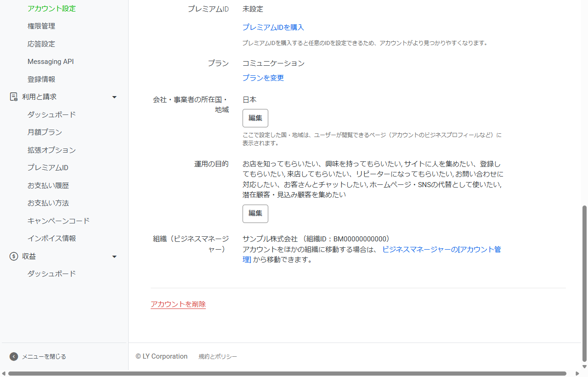This screenshot has width=588, height=377.
Task: Open お支払い履歴 in sidebar
Action: pyautogui.click(x=48, y=185)
